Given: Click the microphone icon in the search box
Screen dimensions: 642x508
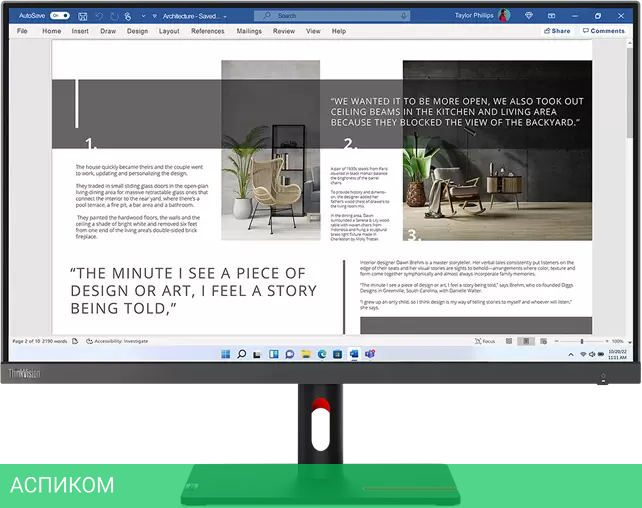Looking at the screenshot, I should pyautogui.click(x=403, y=16).
